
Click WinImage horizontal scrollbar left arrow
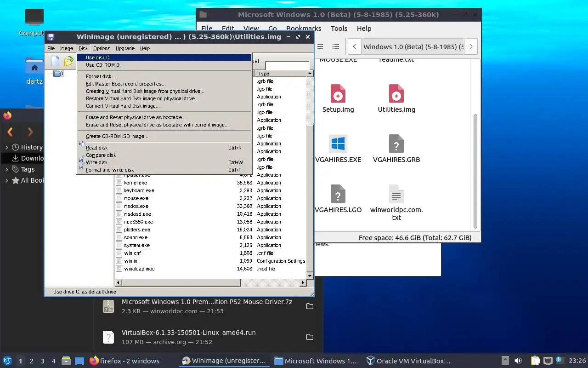tap(118, 282)
